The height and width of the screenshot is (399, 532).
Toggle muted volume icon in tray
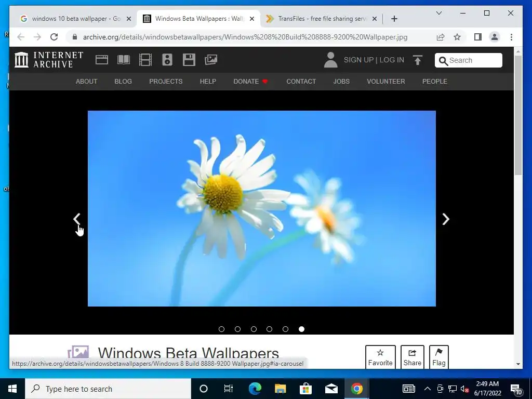pos(464,389)
